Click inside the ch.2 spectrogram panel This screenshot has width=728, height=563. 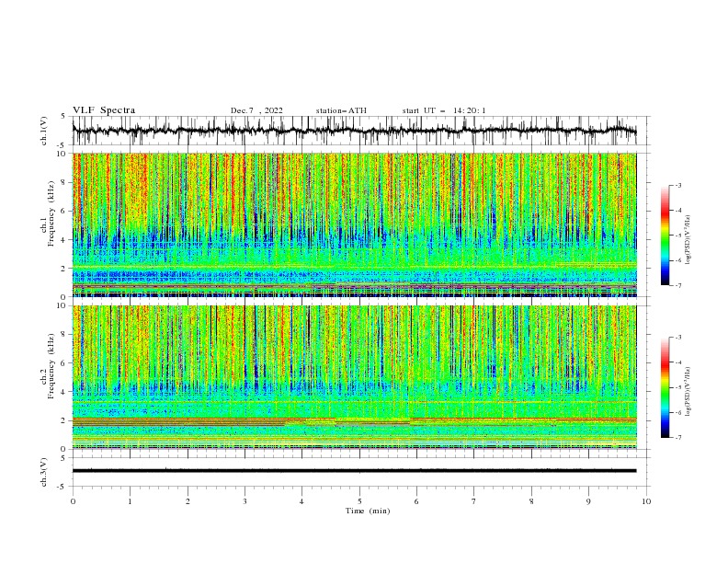355,377
